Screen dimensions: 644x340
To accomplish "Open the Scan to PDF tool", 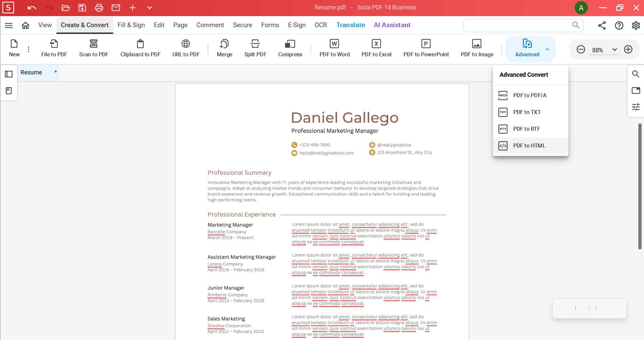I will [x=94, y=48].
